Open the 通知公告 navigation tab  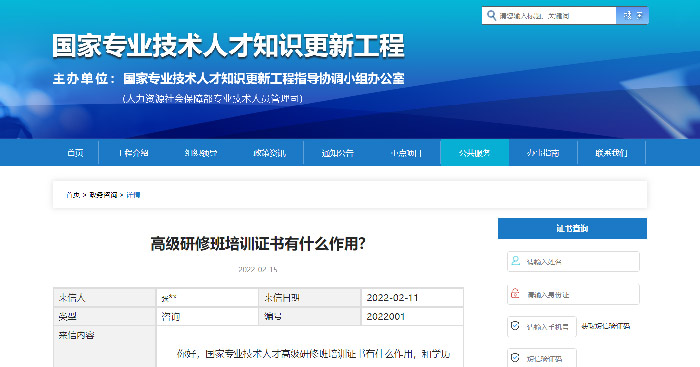(x=338, y=153)
